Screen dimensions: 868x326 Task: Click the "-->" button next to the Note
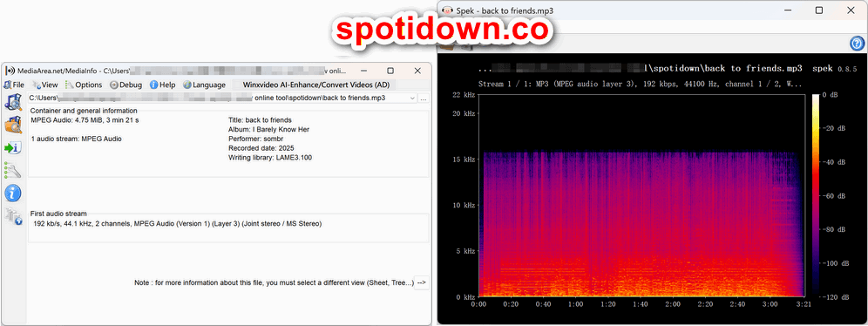(422, 282)
